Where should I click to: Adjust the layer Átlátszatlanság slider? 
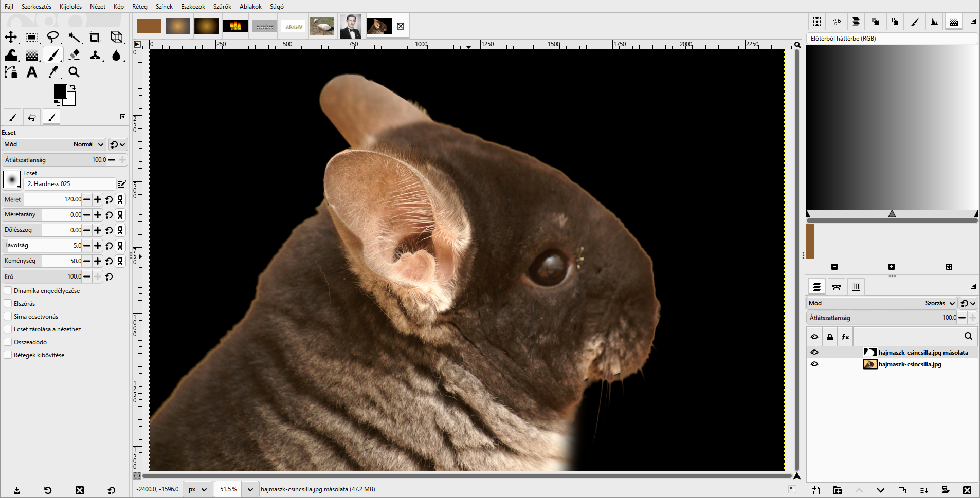pos(881,318)
